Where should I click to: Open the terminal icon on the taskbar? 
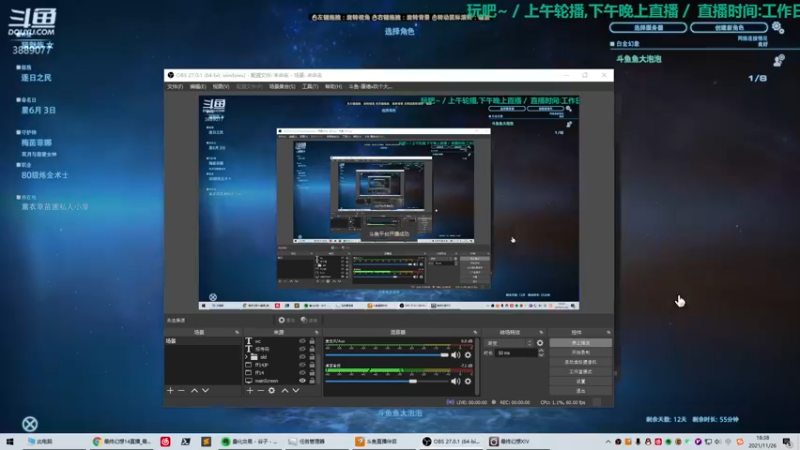click(186, 441)
